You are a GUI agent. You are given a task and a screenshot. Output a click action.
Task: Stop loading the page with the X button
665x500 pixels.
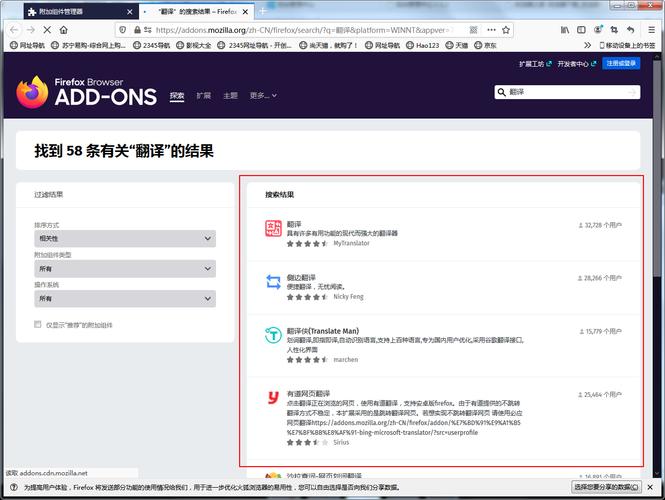click(47, 30)
